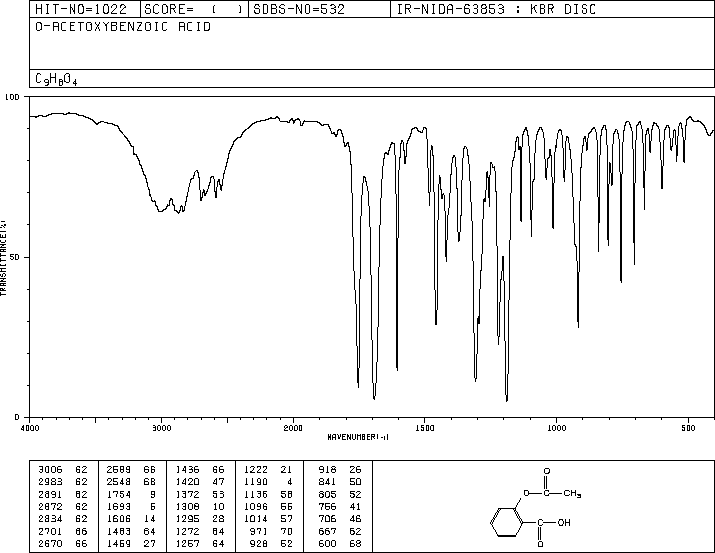Click the 100 transmittance axis label
Screen dimensions: 715x553
(x=12, y=97)
